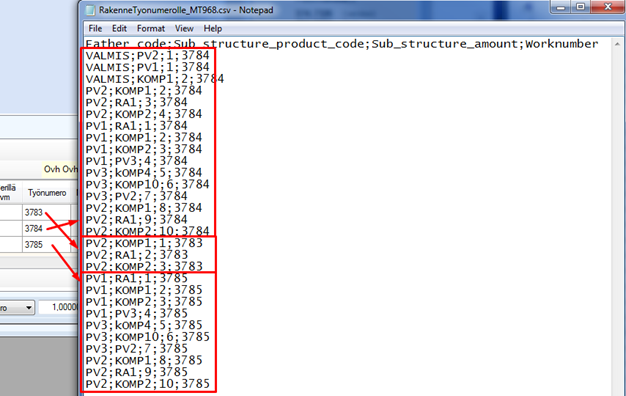
Task: Maximize the Notepad window
Action: (x=580, y=7)
